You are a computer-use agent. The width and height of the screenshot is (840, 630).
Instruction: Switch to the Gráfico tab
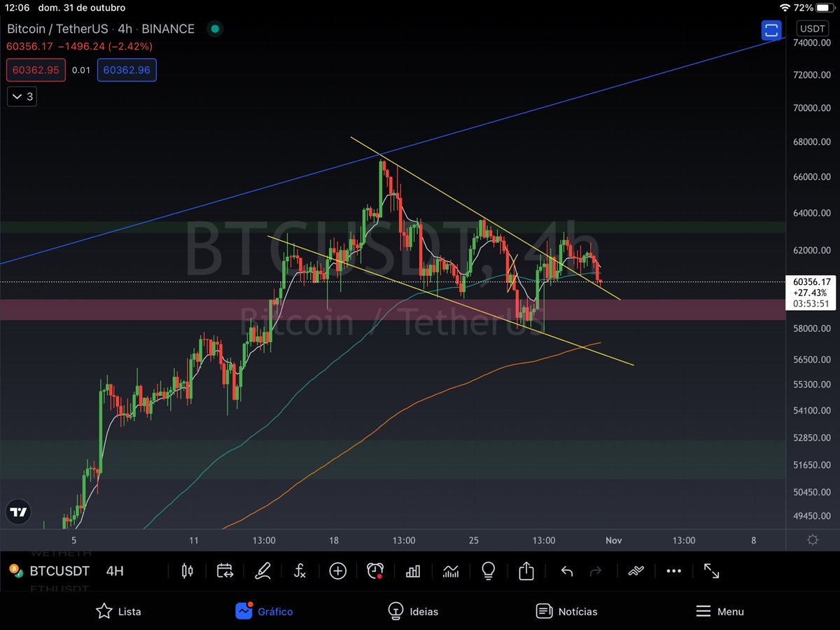(264, 611)
